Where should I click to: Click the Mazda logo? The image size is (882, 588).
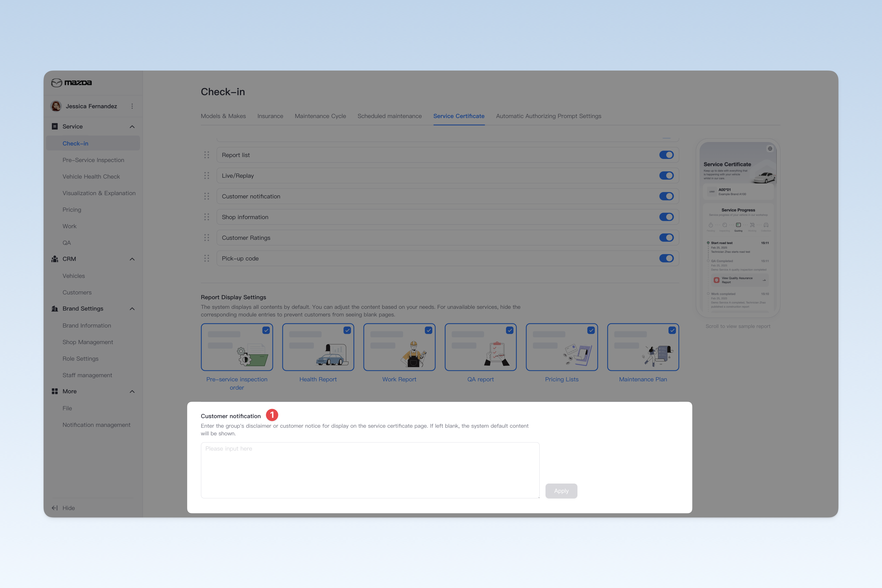(71, 83)
